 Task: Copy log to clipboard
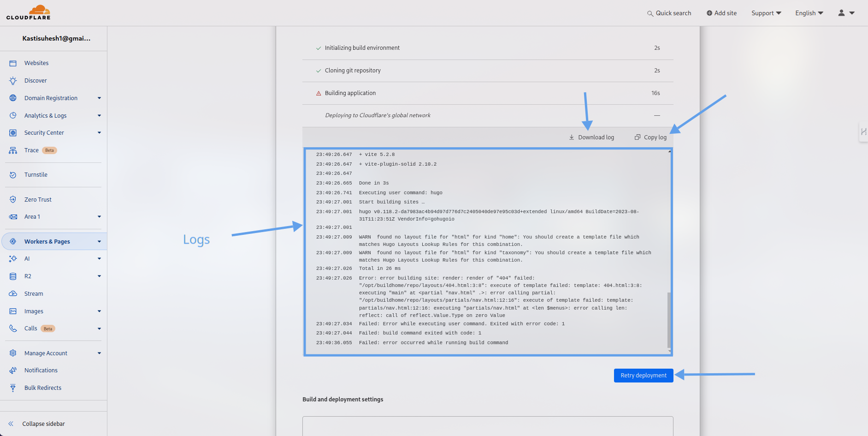pyautogui.click(x=650, y=137)
